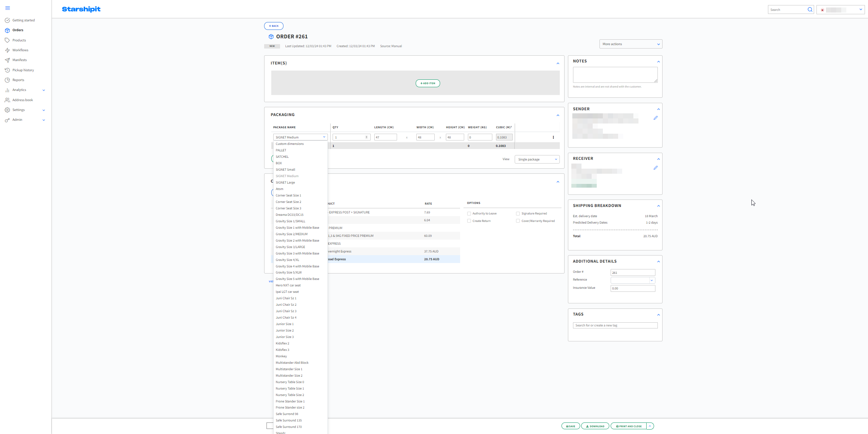Edit sender address with pencil icon
The height and width of the screenshot is (434, 868).
pyautogui.click(x=655, y=118)
